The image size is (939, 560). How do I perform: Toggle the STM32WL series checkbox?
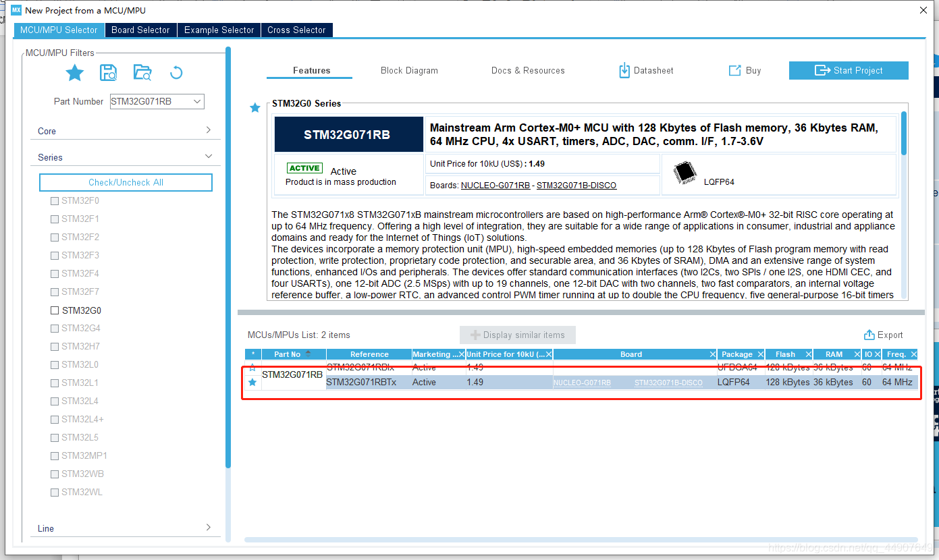(54, 493)
